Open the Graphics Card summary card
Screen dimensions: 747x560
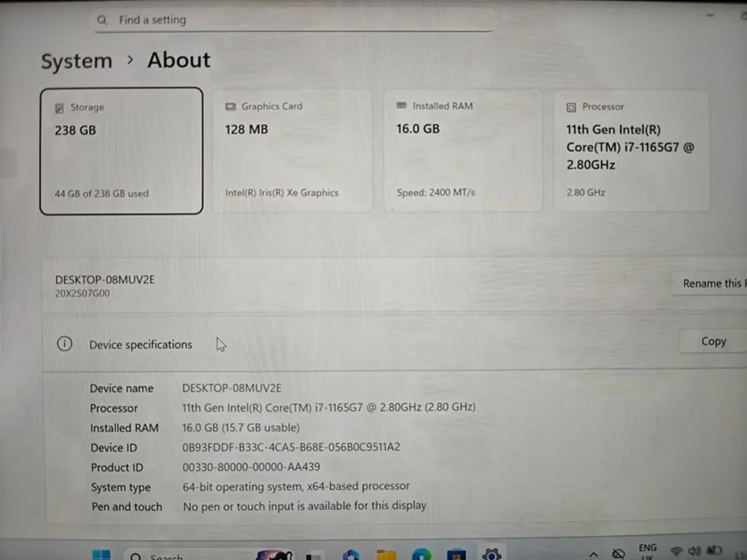click(293, 149)
